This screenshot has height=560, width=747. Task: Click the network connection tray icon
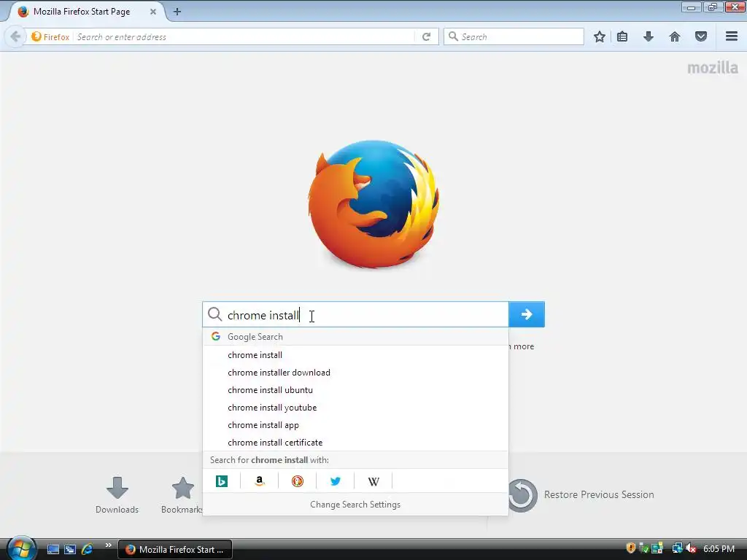tap(677, 548)
